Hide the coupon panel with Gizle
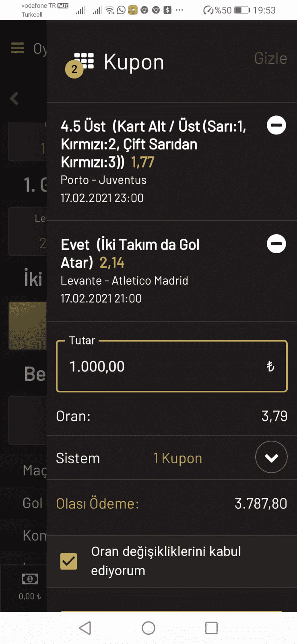 [x=271, y=58]
